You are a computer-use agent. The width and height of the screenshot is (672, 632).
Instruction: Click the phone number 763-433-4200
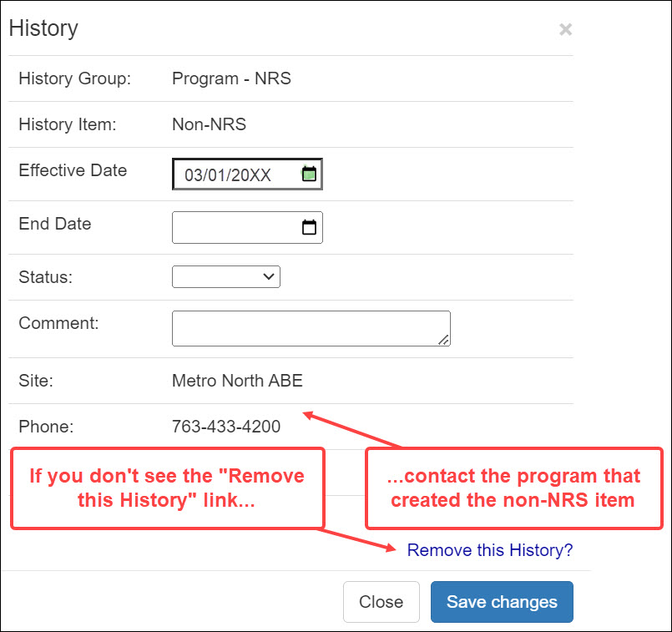(226, 426)
